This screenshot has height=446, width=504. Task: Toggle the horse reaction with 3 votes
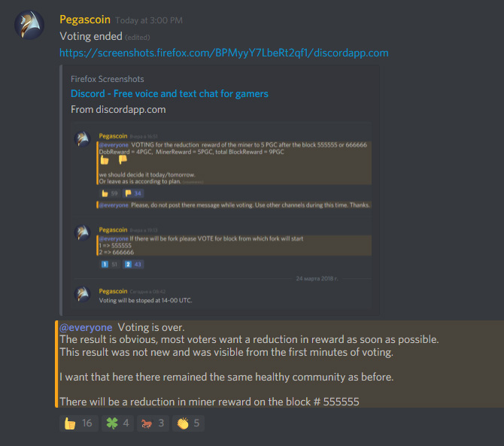click(153, 423)
